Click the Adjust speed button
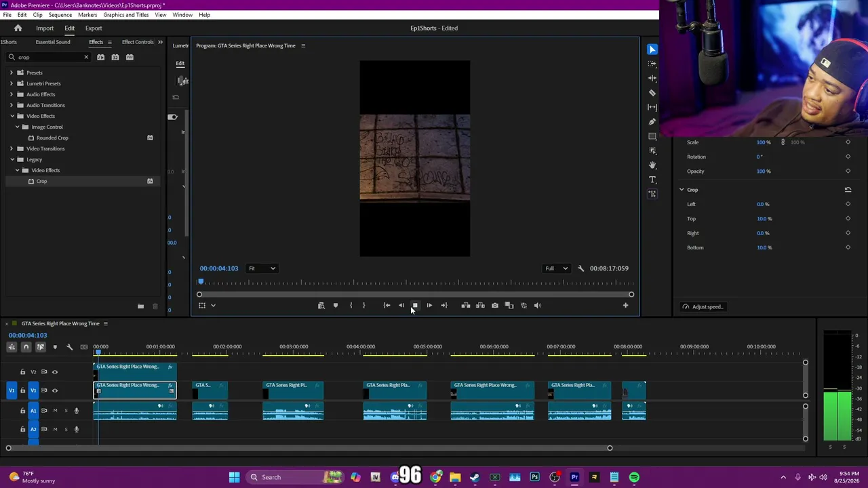 click(x=703, y=307)
